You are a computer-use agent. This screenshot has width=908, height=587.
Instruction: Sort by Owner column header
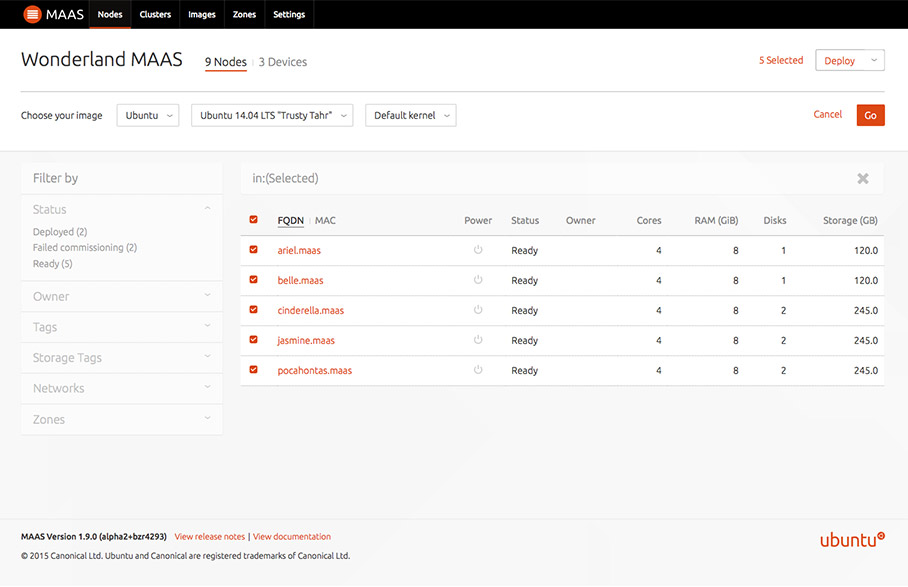click(580, 221)
